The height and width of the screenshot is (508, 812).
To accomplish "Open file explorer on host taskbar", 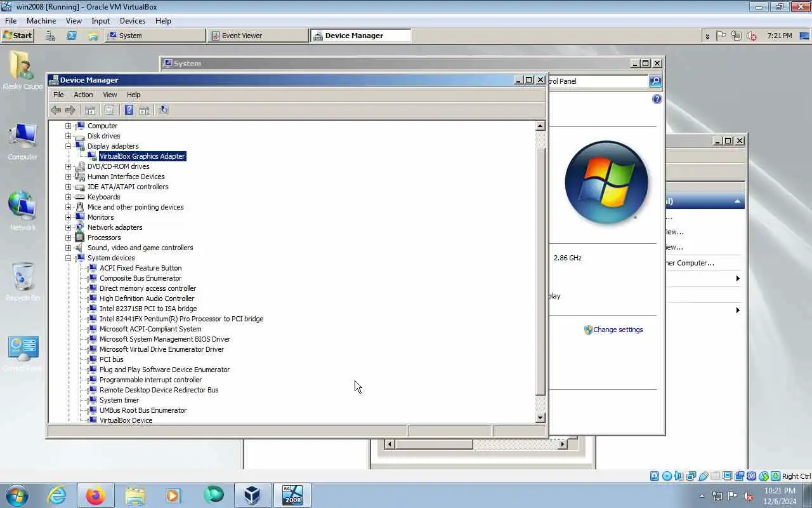I will (134, 495).
